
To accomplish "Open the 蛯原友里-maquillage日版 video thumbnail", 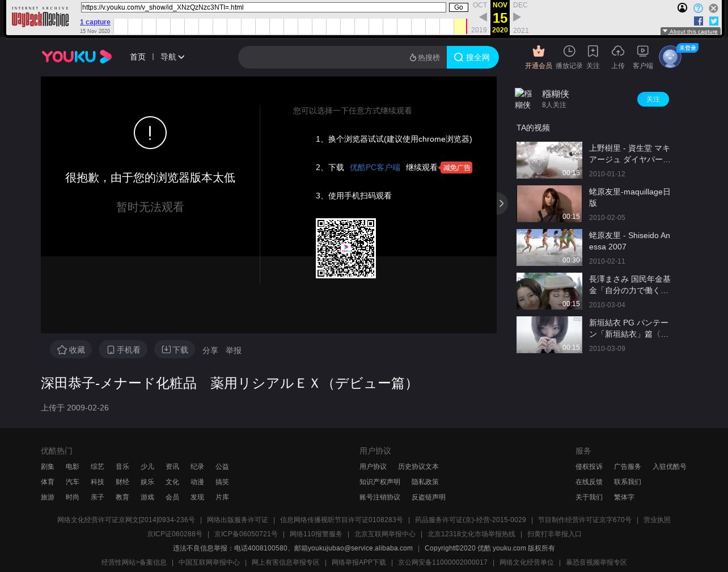I will [549, 204].
